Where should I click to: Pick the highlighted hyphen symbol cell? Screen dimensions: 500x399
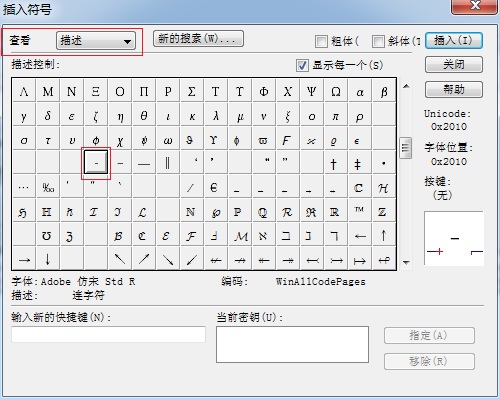pyautogui.click(x=96, y=162)
